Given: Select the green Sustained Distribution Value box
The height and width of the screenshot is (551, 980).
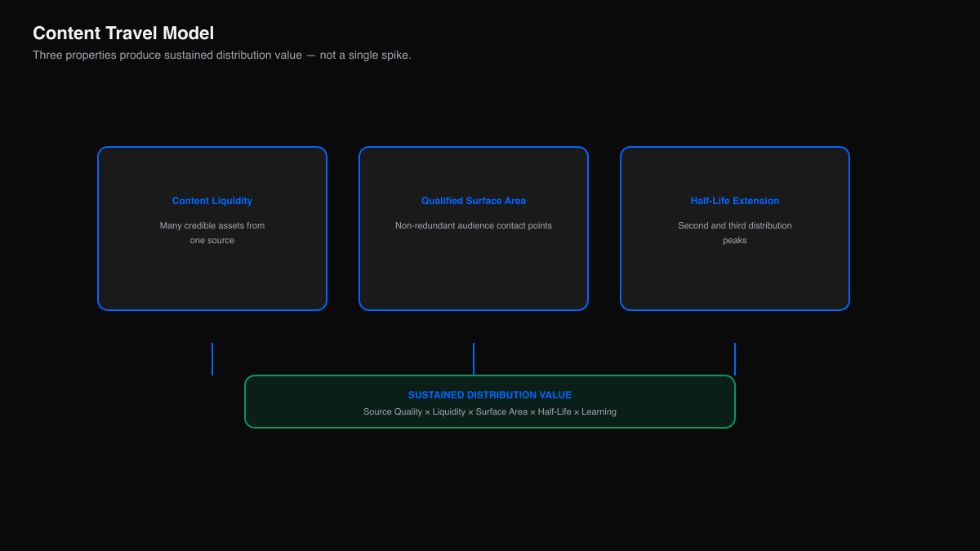Looking at the screenshot, I should point(490,402).
